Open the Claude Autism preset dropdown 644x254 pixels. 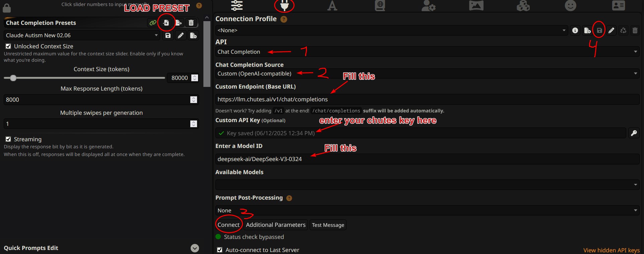pos(82,35)
